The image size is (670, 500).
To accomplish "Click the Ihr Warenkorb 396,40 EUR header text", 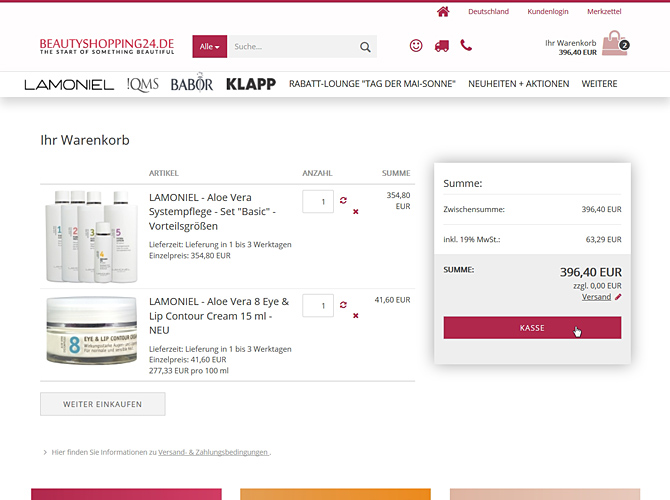I will (x=570, y=47).
